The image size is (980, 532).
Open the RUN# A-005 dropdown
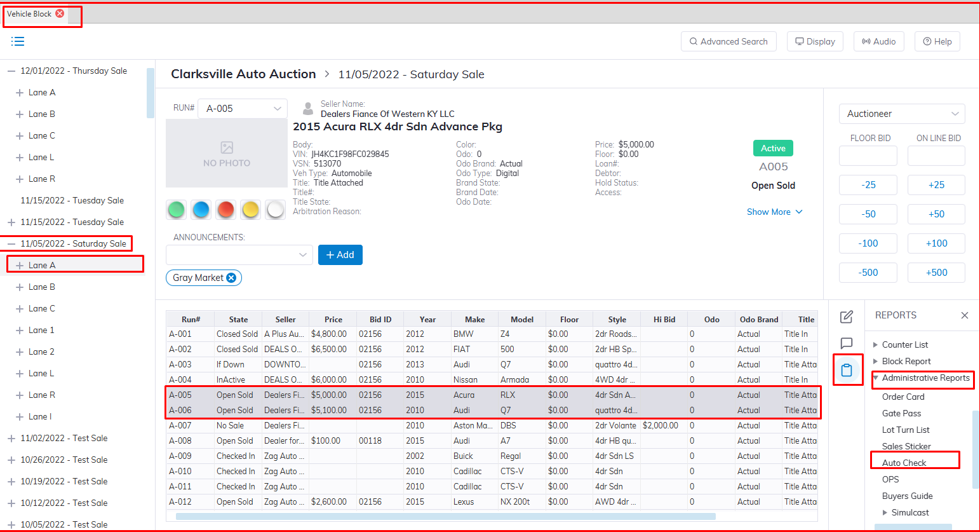coord(243,109)
